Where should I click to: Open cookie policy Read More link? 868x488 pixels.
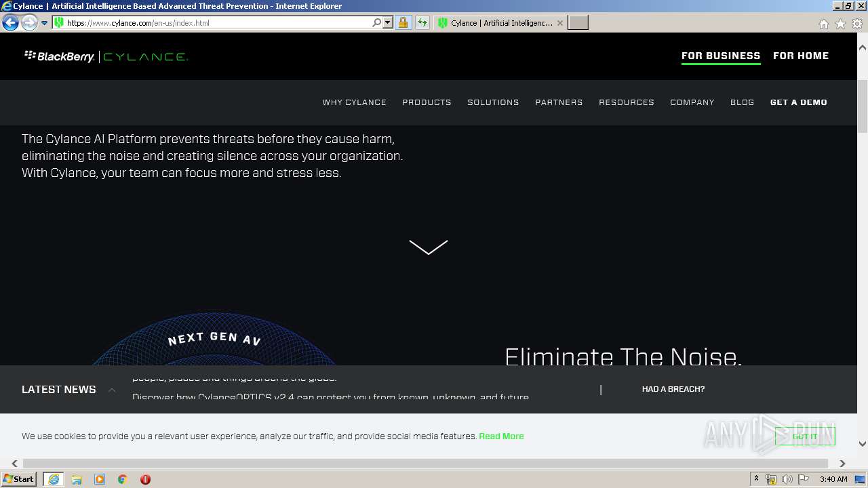[501, 436]
